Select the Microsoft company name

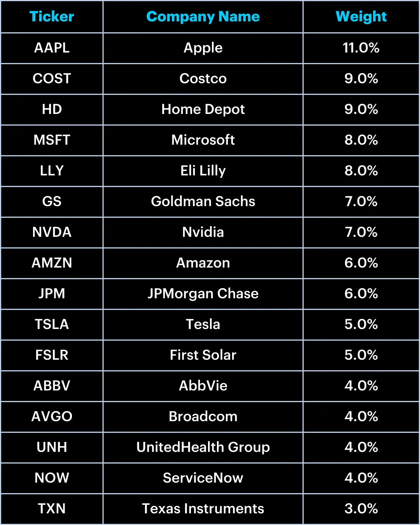[203, 140]
